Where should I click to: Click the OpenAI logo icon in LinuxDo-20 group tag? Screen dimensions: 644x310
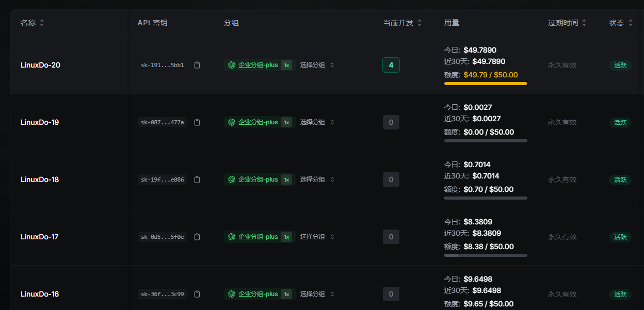click(232, 65)
